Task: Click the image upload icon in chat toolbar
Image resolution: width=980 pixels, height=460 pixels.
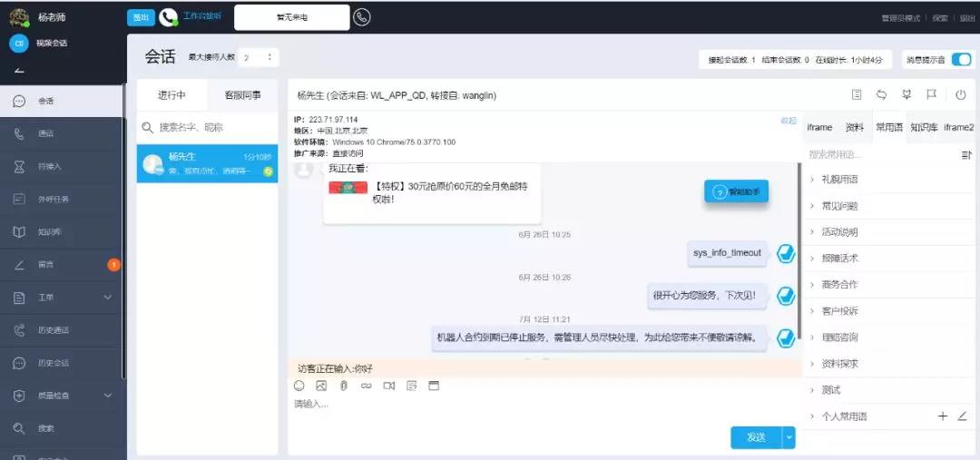Action: pos(321,386)
